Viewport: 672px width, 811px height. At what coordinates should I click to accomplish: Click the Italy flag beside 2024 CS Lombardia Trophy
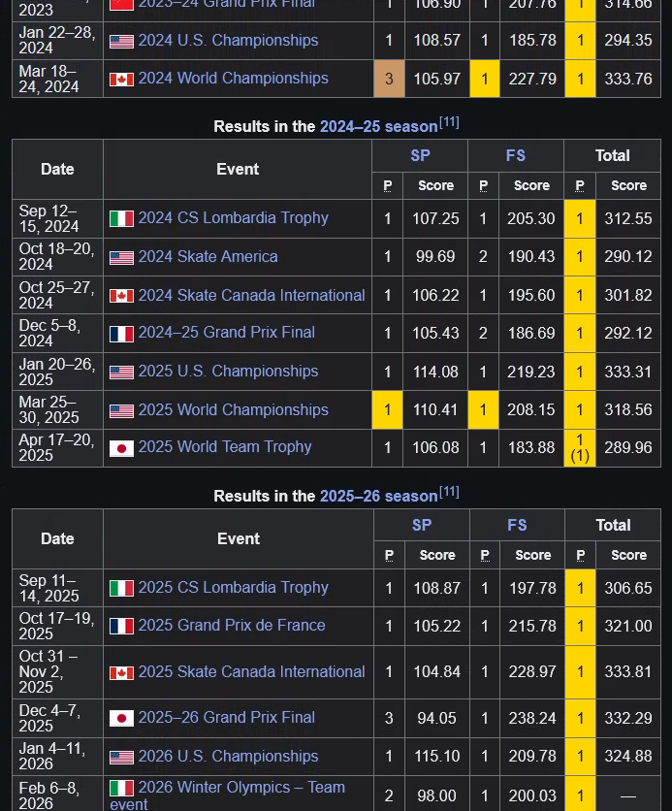coord(121,219)
